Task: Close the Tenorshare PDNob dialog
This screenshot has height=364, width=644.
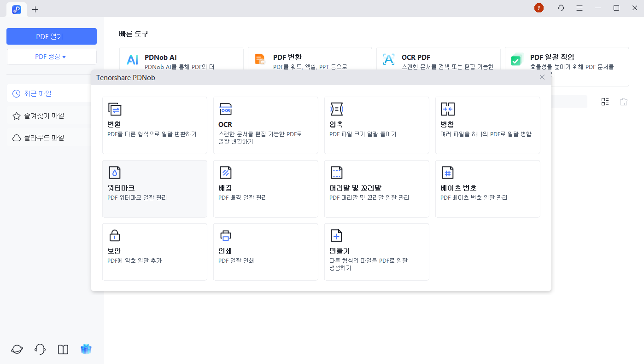Action: (x=542, y=77)
